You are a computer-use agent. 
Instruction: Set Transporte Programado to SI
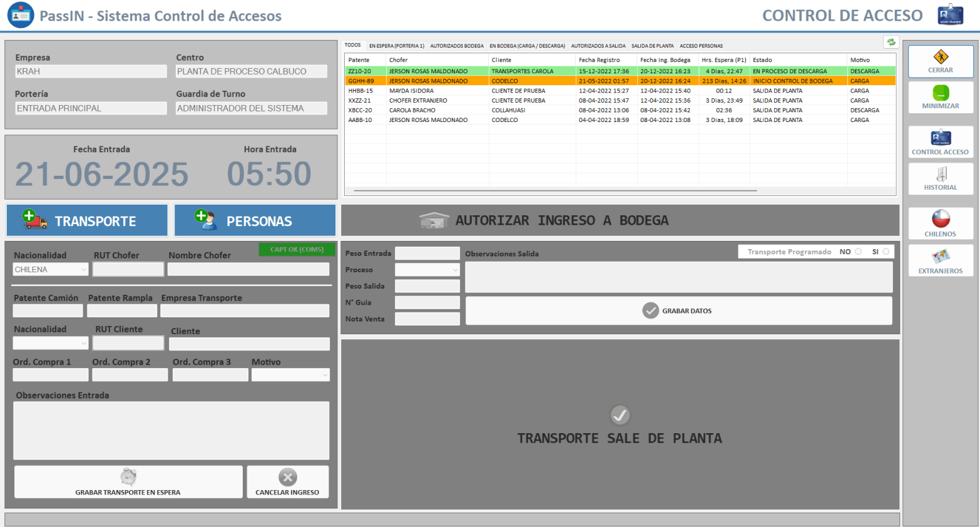point(886,252)
